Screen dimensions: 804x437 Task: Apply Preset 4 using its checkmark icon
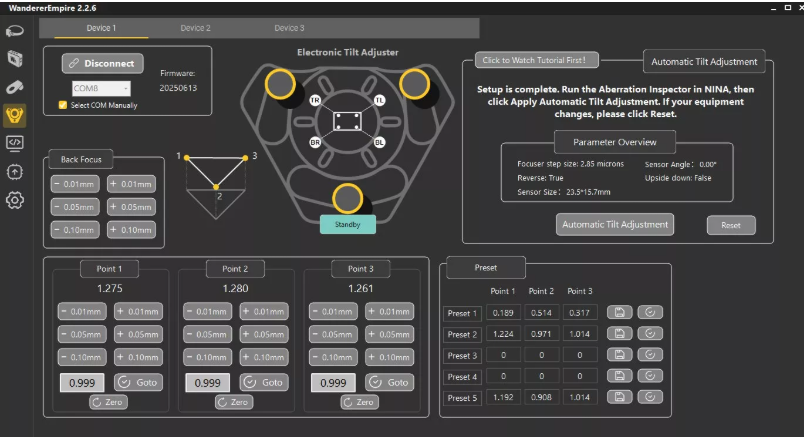649,376
